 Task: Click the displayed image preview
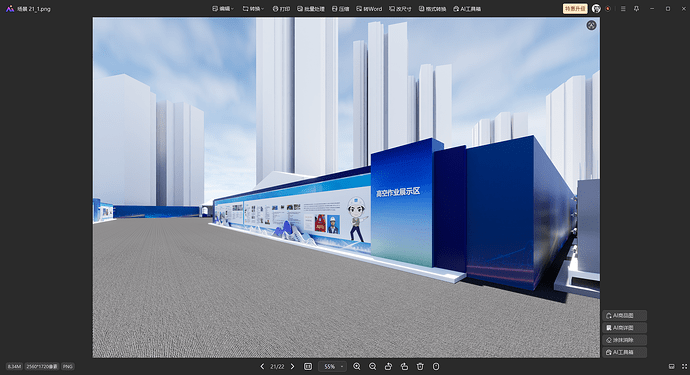346,187
